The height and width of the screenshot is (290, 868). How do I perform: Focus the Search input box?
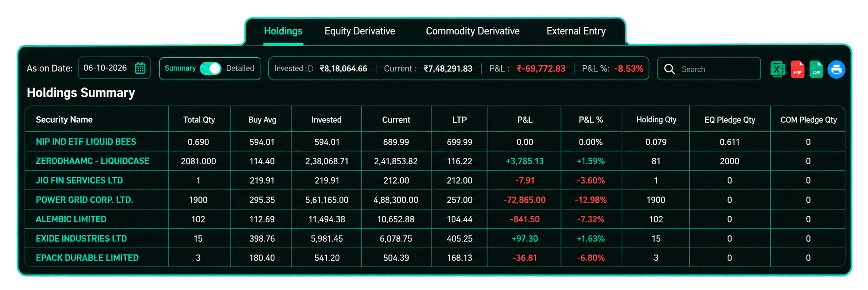tap(709, 69)
